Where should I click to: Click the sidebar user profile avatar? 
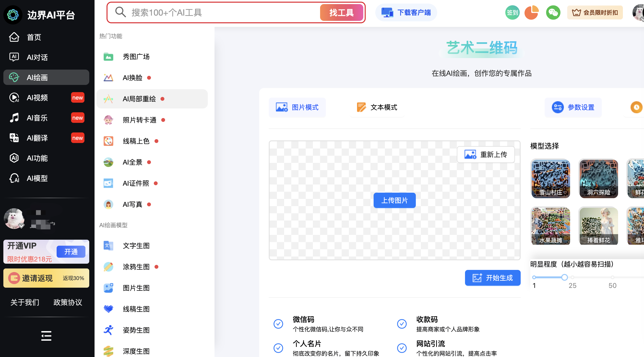pyautogui.click(x=14, y=219)
